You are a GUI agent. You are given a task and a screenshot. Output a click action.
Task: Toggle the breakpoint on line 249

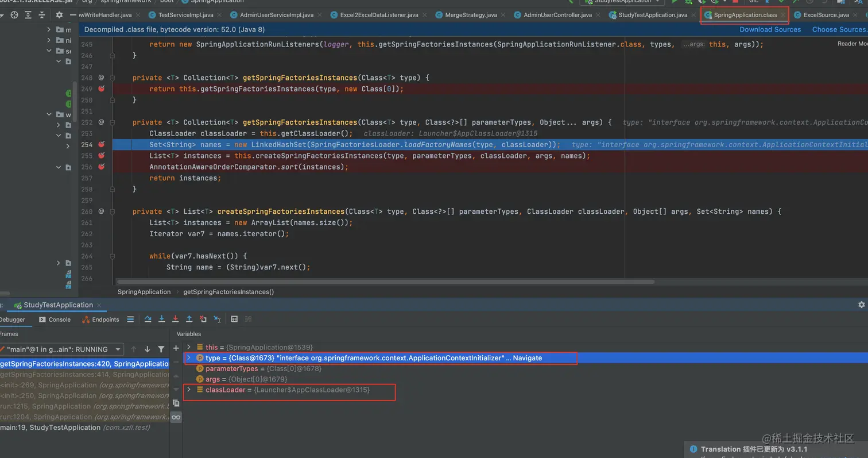(102, 89)
